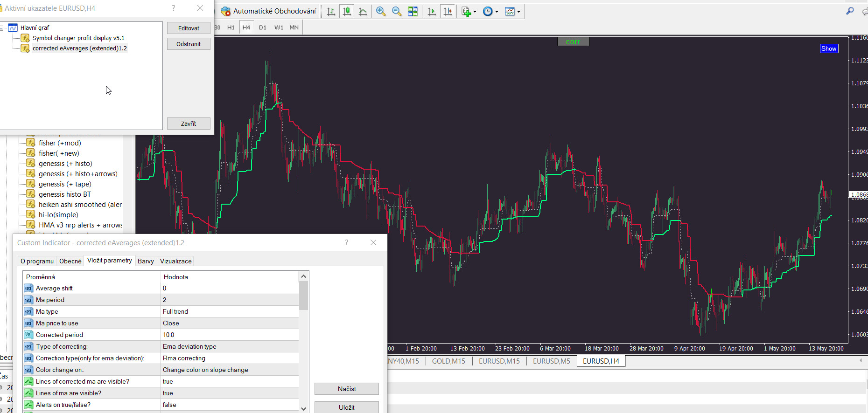868x413 pixels.
Task: Click the Rma correcting value
Action: pos(230,358)
